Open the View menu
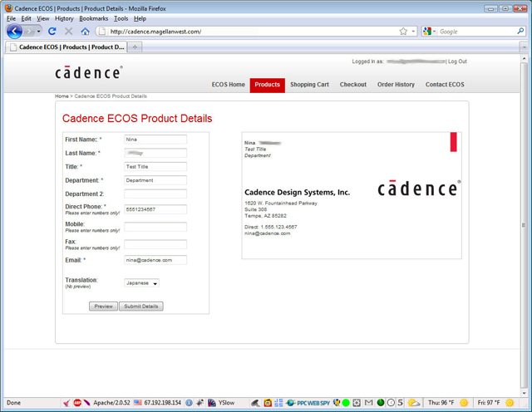The height and width of the screenshot is (412, 532). coord(42,18)
